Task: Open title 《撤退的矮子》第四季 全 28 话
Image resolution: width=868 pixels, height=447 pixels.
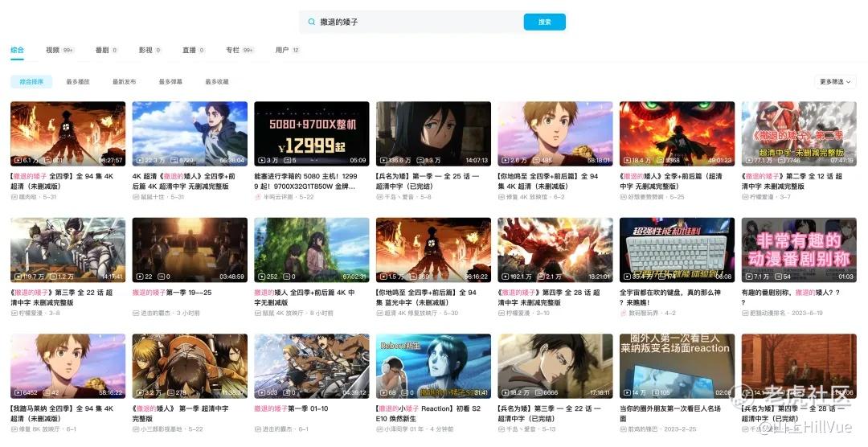Action: (549, 297)
